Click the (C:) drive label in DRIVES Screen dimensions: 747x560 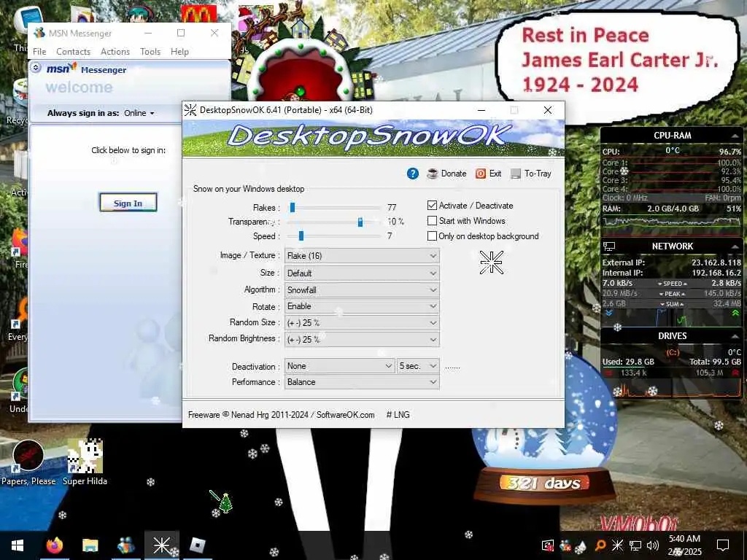pyautogui.click(x=673, y=352)
